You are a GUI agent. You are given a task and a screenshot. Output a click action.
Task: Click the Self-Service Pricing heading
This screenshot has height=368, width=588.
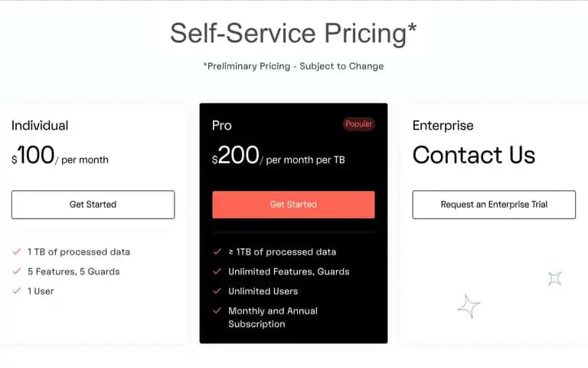tap(293, 34)
